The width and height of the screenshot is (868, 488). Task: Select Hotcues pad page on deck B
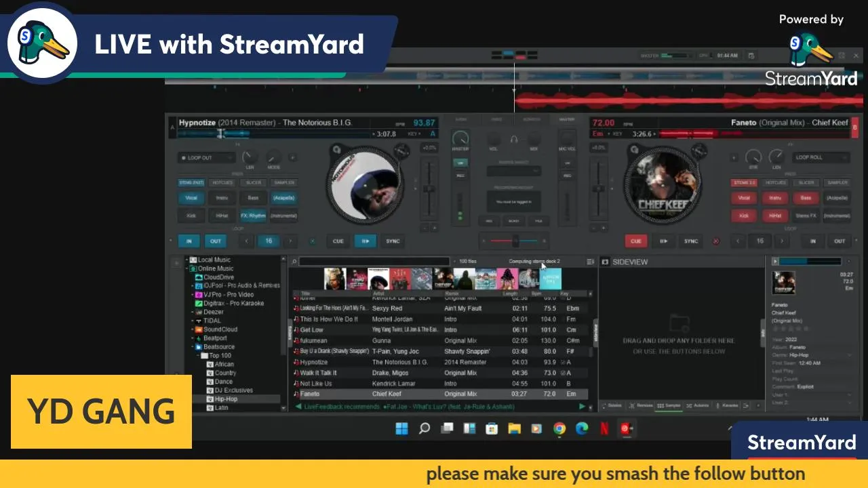(775, 182)
